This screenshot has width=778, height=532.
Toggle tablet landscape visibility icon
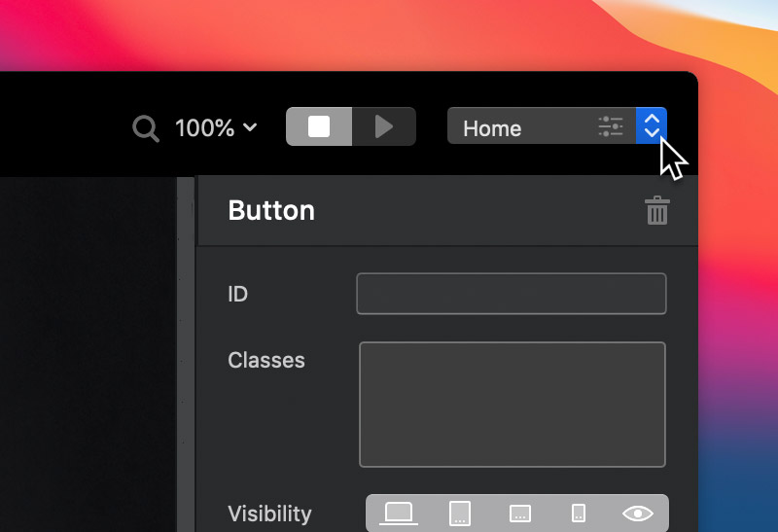(x=520, y=514)
